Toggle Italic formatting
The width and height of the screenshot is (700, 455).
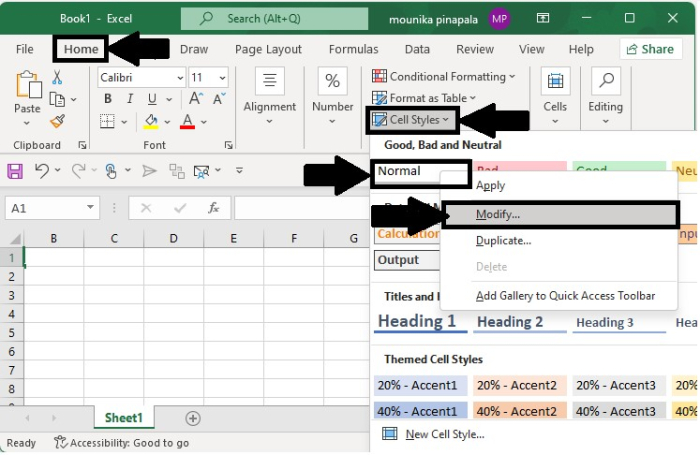point(130,99)
